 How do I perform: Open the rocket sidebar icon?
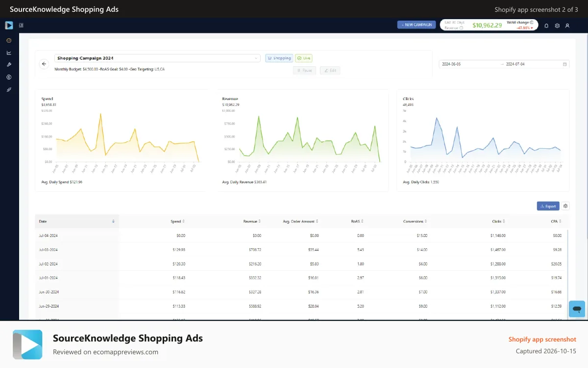point(9,89)
